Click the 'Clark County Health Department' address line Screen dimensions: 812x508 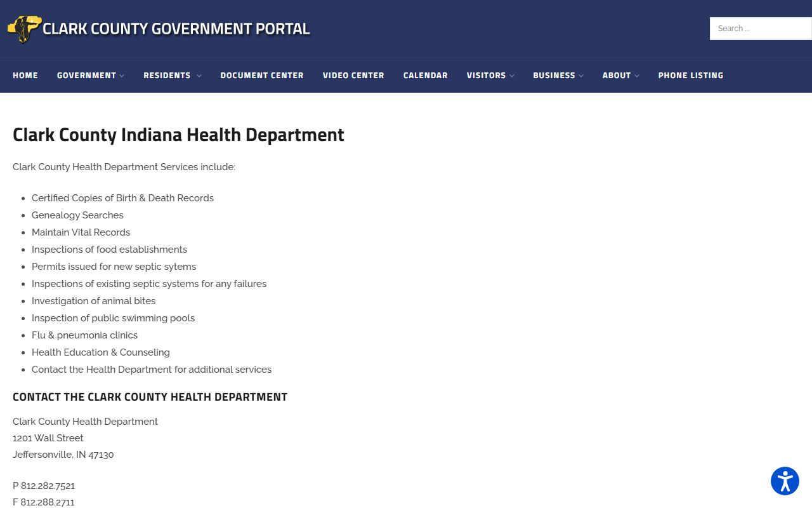pyautogui.click(x=85, y=422)
